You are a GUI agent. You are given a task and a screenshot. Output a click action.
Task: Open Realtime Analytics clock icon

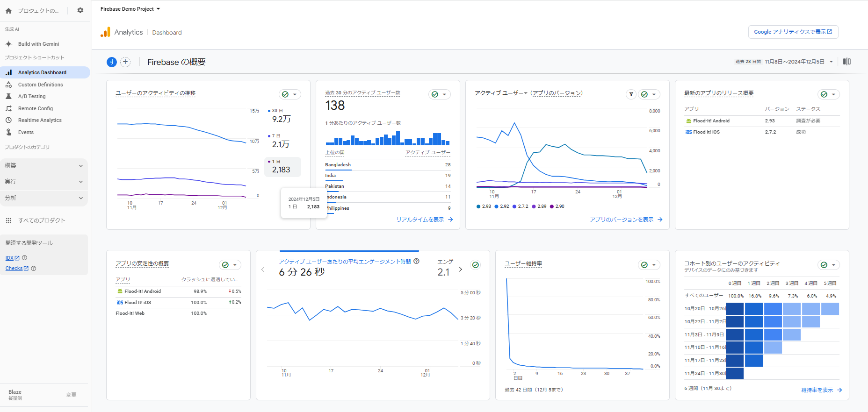tap(8, 120)
